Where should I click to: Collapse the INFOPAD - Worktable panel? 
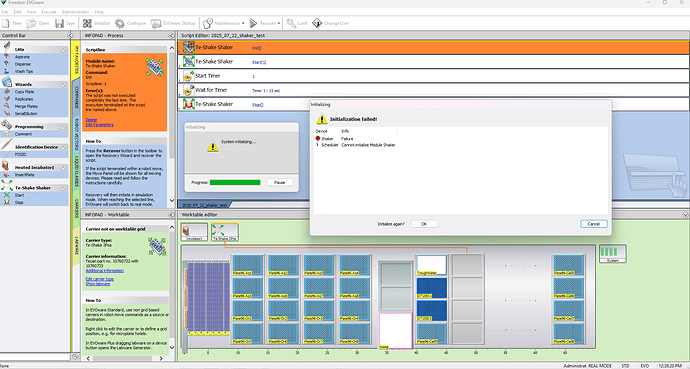172,215
